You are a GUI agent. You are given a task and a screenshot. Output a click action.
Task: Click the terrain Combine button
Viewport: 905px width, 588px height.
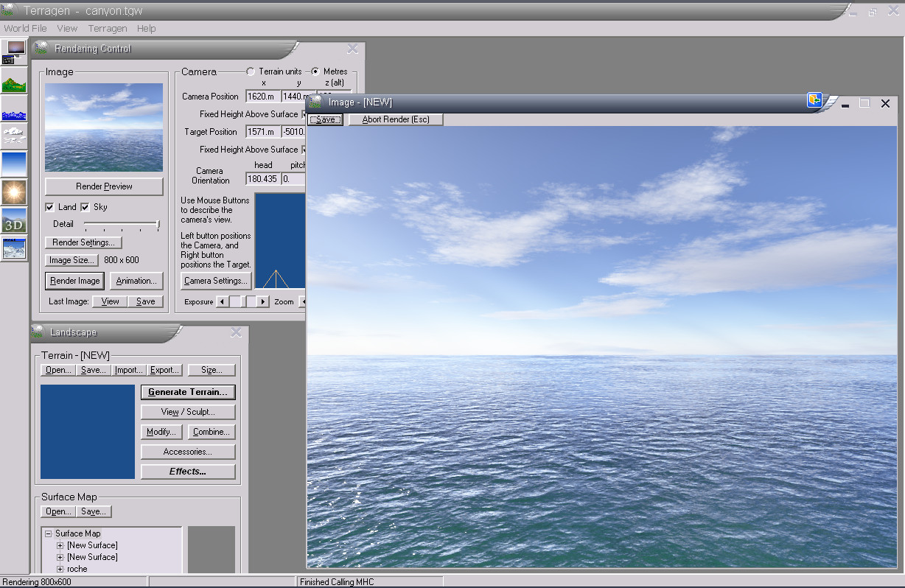pyautogui.click(x=212, y=432)
